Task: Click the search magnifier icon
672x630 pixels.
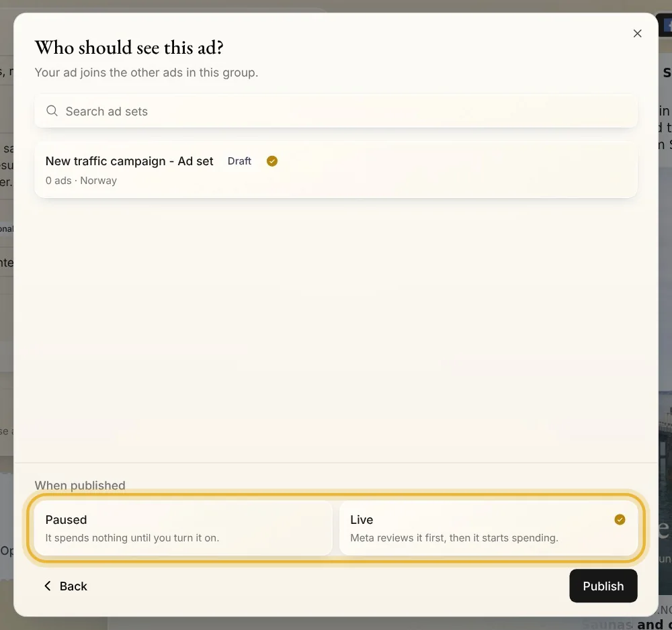Action: [52, 111]
